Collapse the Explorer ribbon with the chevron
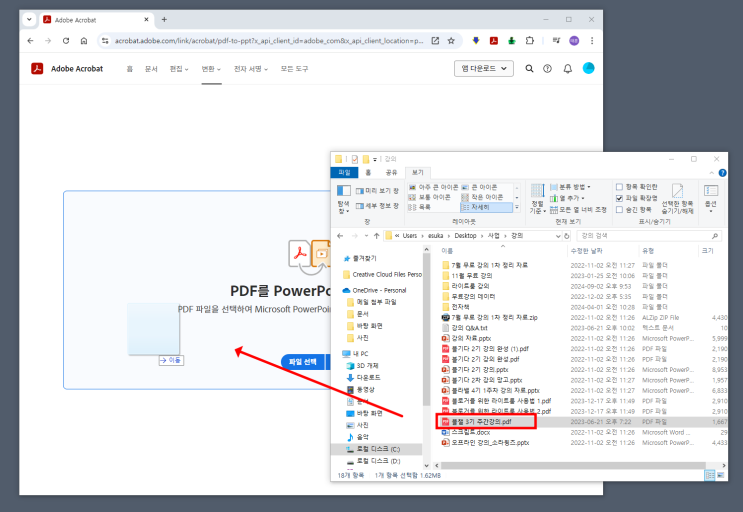The height and width of the screenshot is (512, 743). 711,173
